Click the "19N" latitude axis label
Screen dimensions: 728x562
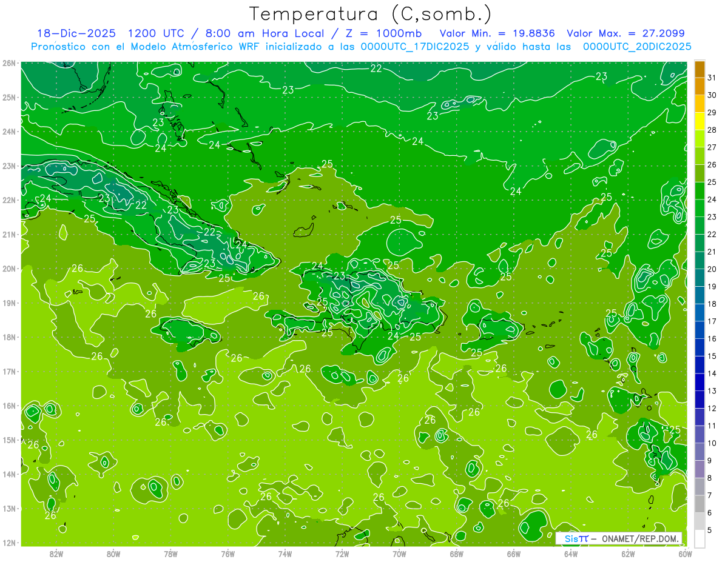9,303
